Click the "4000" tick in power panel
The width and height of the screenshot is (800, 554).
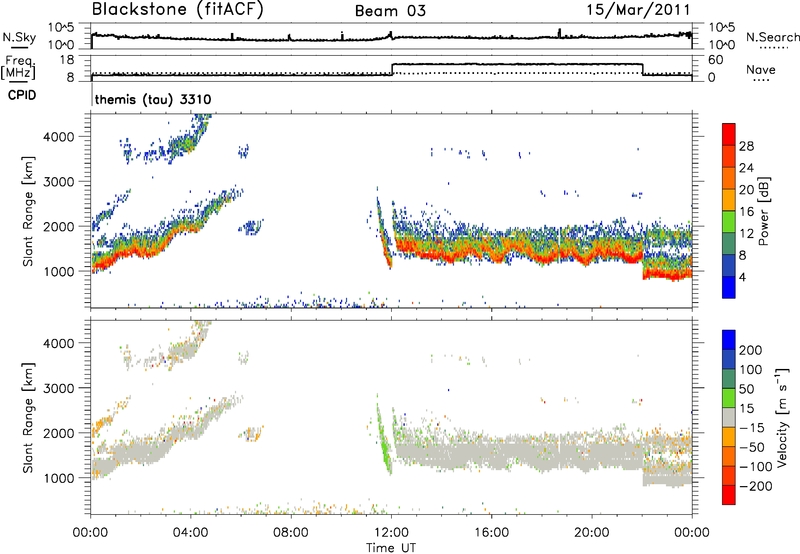[59, 137]
